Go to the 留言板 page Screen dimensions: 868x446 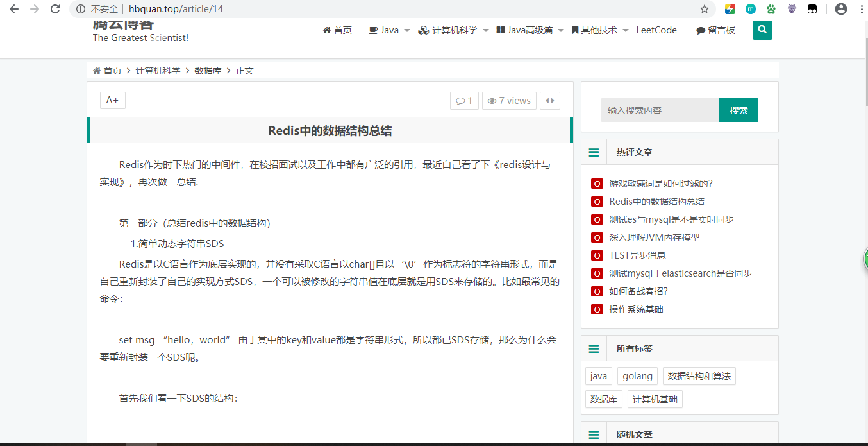tap(715, 30)
